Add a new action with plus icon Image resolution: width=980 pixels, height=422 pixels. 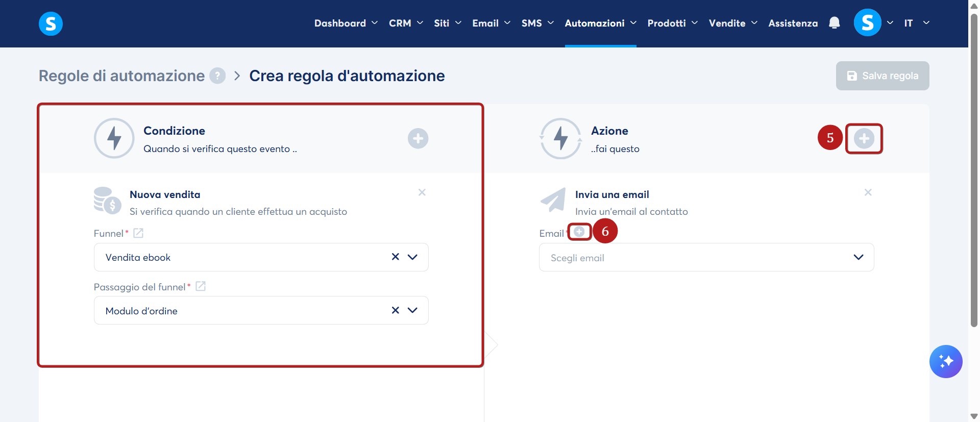point(864,138)
